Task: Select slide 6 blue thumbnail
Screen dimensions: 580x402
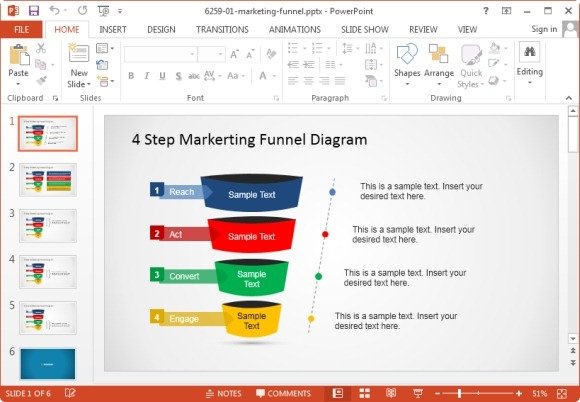Action: point(48,364)
